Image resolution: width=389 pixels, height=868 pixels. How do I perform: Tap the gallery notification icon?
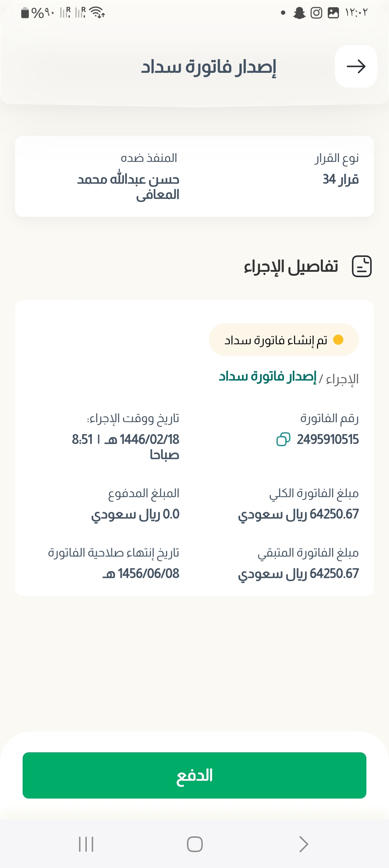click(333, 13)
